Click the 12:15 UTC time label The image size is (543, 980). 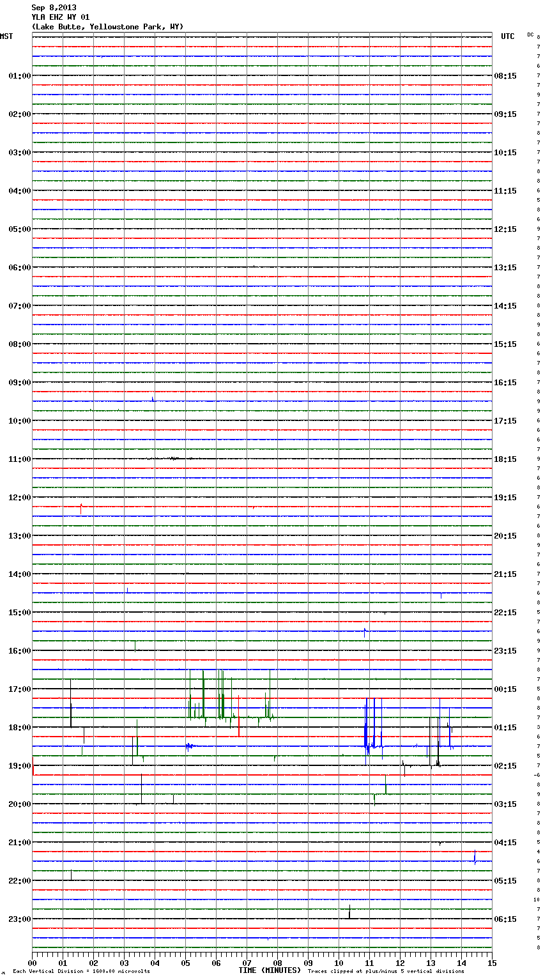click(505, 229)
